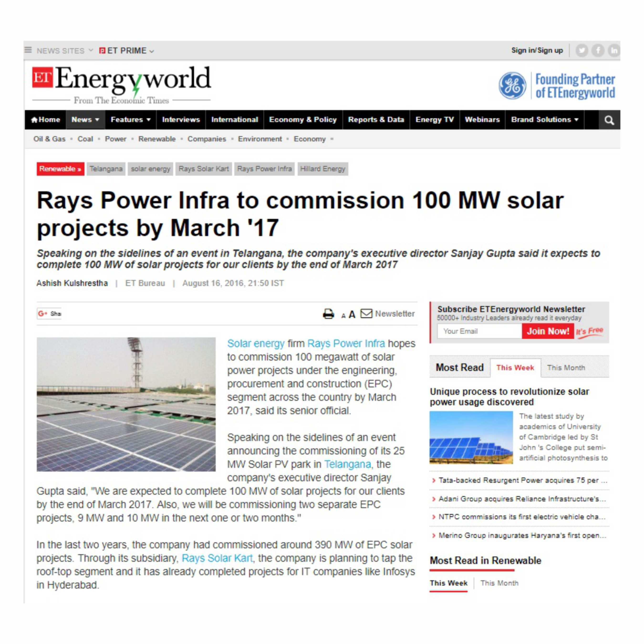Decrease font with the small A
This screenshot has width=644, height=644.
click(343, 316)
